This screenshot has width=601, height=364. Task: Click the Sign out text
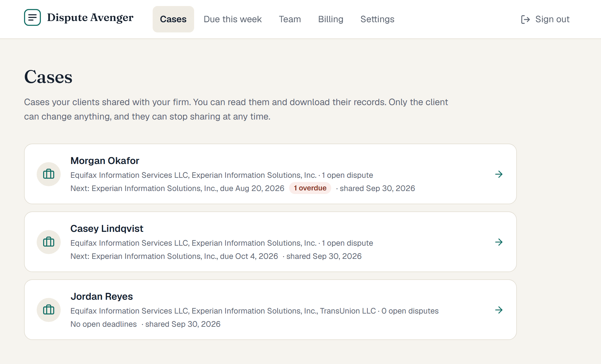tap(552, 19)
